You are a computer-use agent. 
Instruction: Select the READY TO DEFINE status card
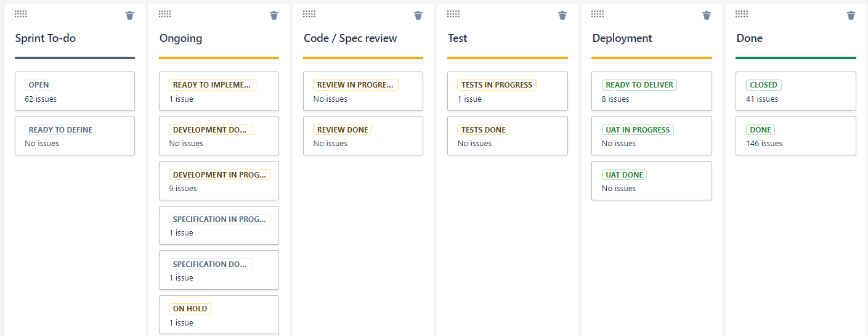[x=75, y=136]
